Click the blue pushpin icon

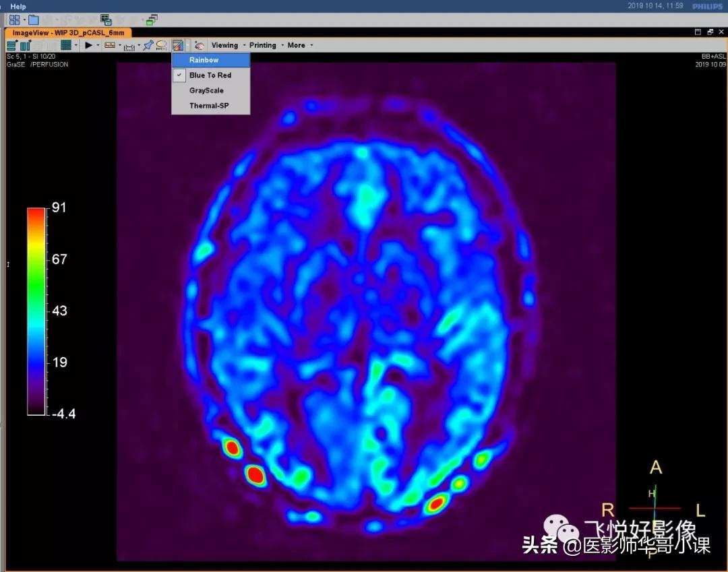pyautogui.click(x=148, y=45)
